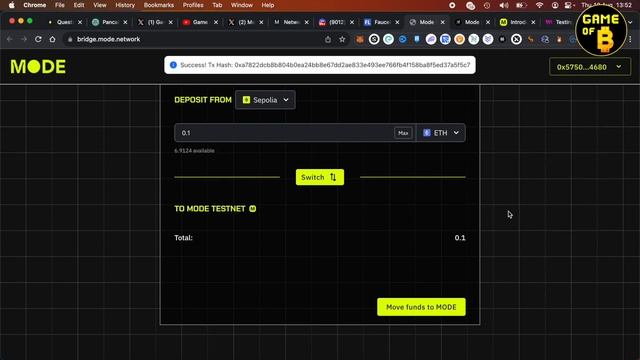Click the MODE logo in header

point(38,67)
